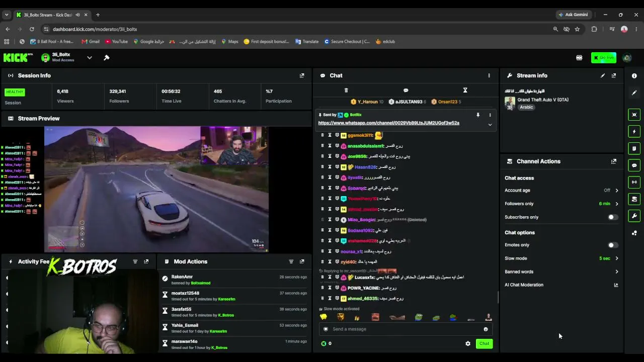The height and width of the screenshot is (362, 644).
Task: Open the YouTube bookmark
Action: (x=116, y=42)
